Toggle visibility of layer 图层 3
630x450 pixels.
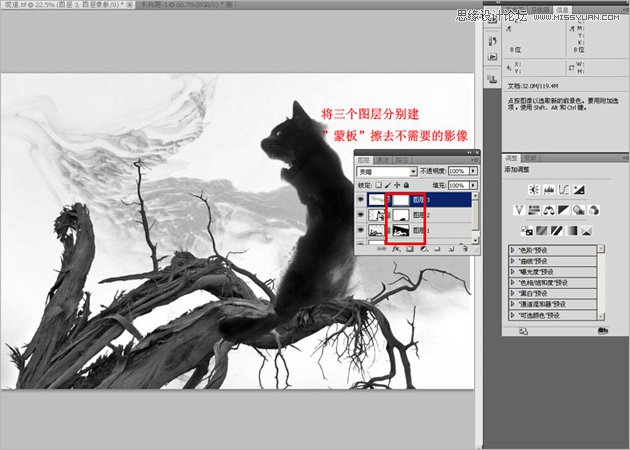click(x=360, y=199)
